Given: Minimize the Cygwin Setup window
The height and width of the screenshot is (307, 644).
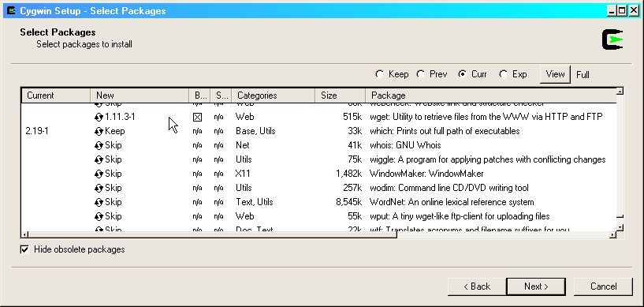Looking at the screenshot, I should coord(612,11).
